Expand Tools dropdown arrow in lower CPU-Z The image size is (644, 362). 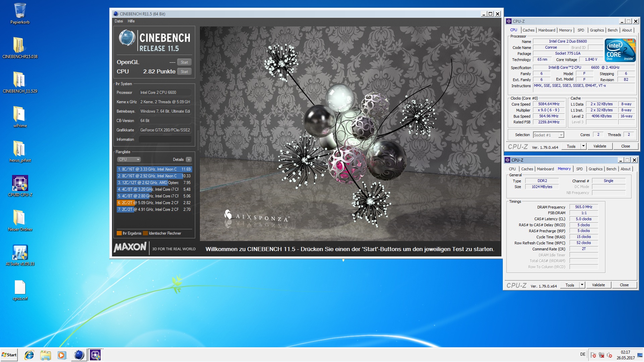click(x=582, y=285)
